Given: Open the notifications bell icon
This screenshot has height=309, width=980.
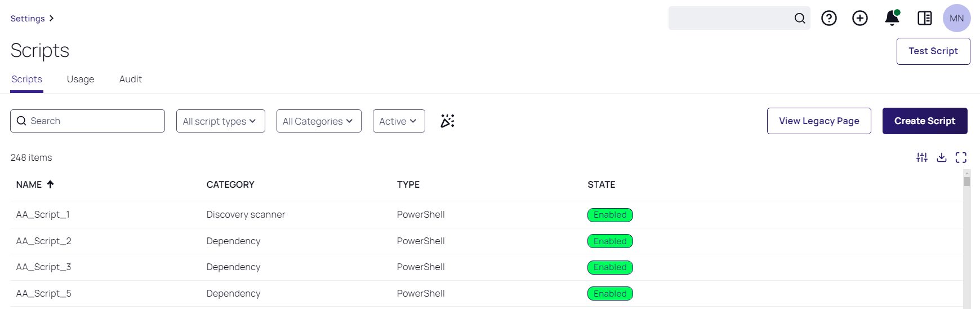Looking at the screenshot, I should pos(892,18).
